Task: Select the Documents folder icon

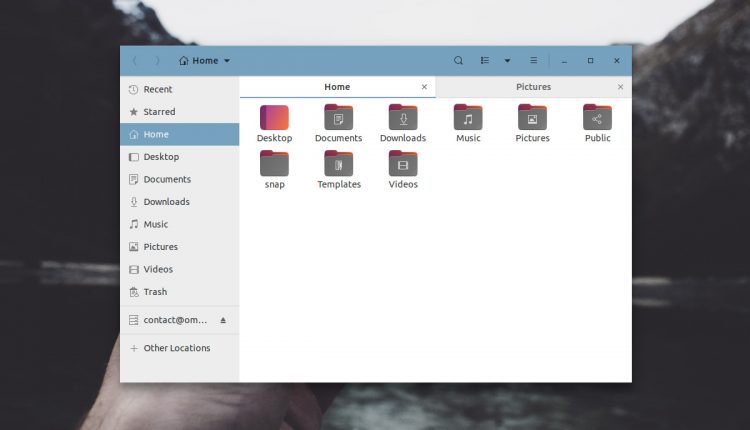Action: click(x=339, y=118)
